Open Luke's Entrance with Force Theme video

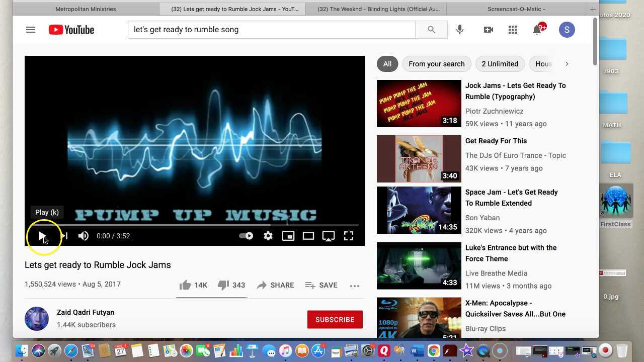coord(511,253)
